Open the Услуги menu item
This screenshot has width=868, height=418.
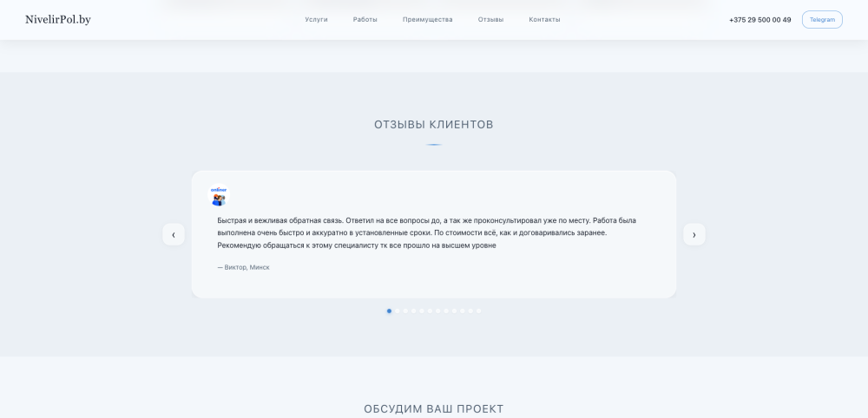coord(316,19)
